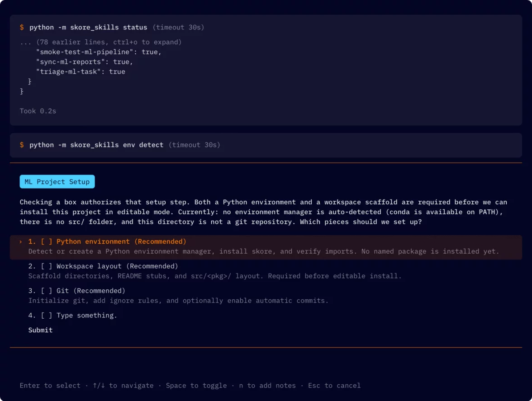Click the "triage-ml-task": true line
The image size is (532, 401).
click(81, 71)
